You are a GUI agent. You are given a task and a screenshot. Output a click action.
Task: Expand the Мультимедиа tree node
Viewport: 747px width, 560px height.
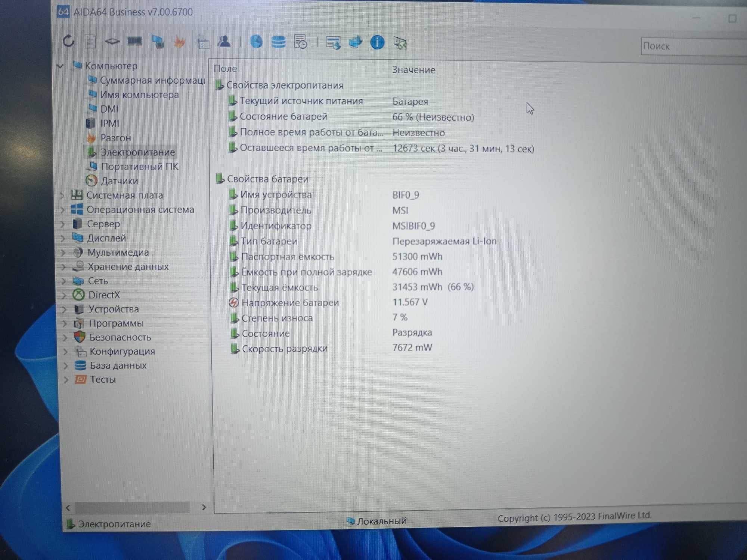63,253
